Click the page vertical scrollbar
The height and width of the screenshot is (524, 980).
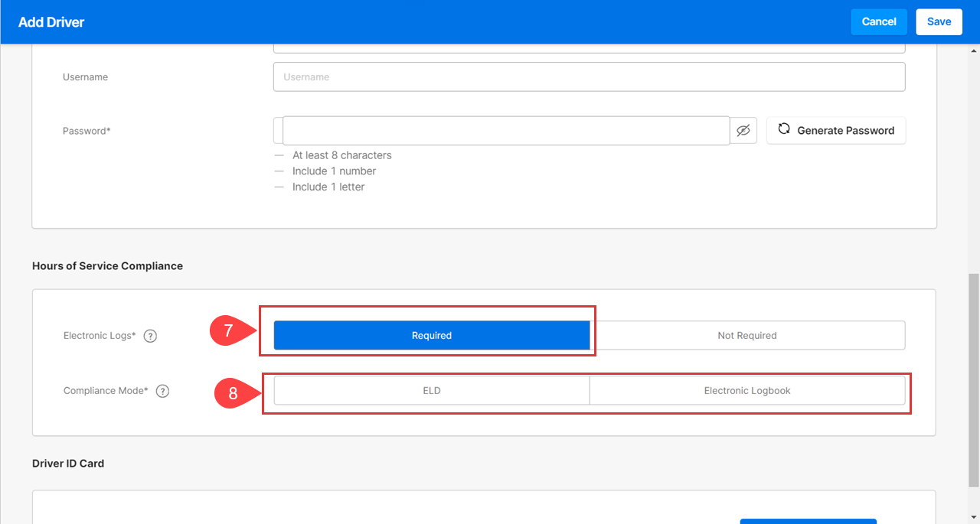(973, 380)
